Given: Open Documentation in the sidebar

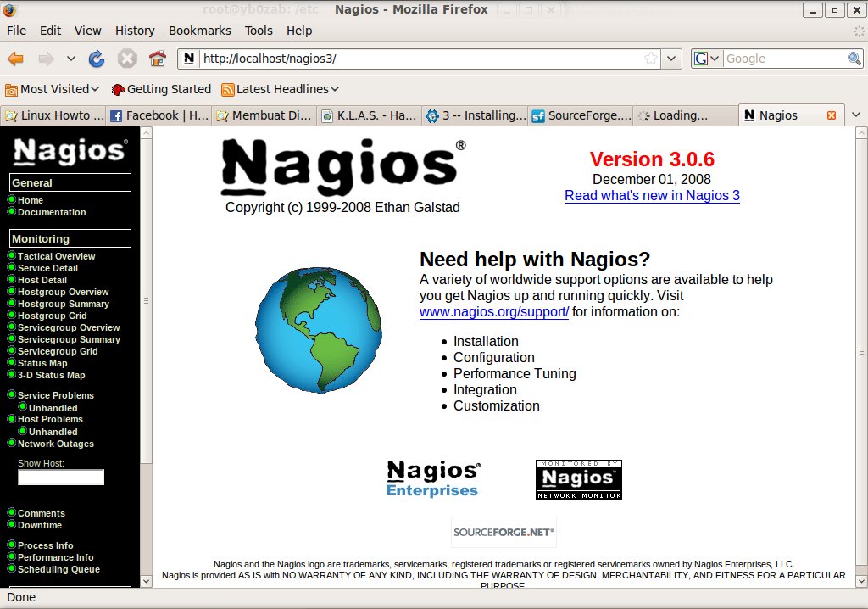Looking at the screenshot, I should [52, 212].
